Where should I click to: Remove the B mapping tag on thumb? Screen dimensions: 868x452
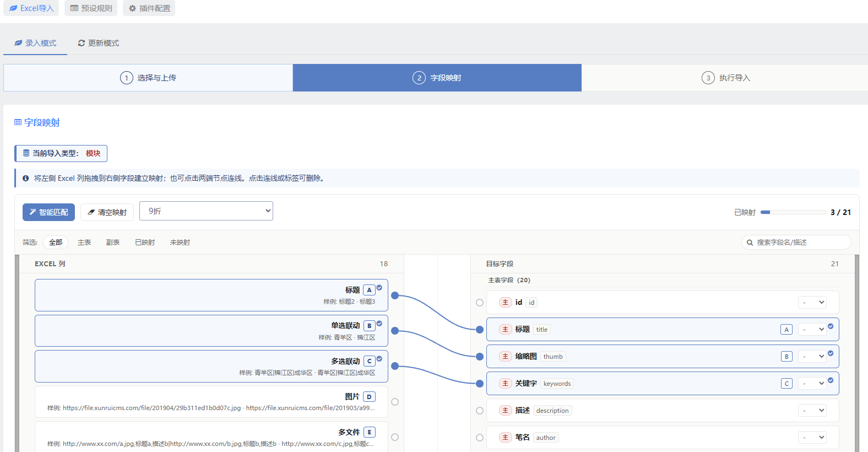point(786,357)
